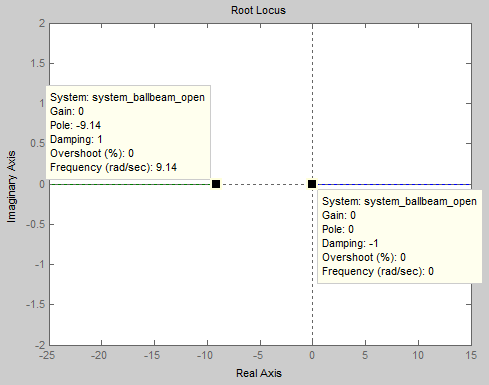Screen dimensions: 489x385
Task: Click the -0.5 imaginary axis tick label
Action: tap(35, 224)
